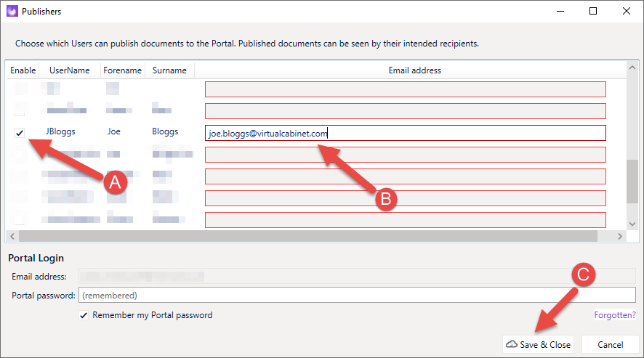Click the Portal password field
Screen dimensions: 644x358
357,295
